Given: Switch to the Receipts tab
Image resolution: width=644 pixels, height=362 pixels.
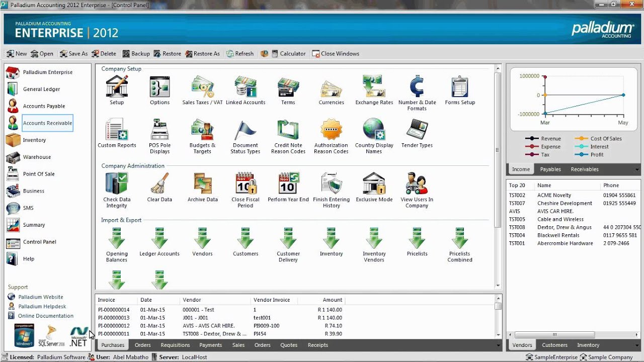Looking at the screenshot, I should point(317,345).
